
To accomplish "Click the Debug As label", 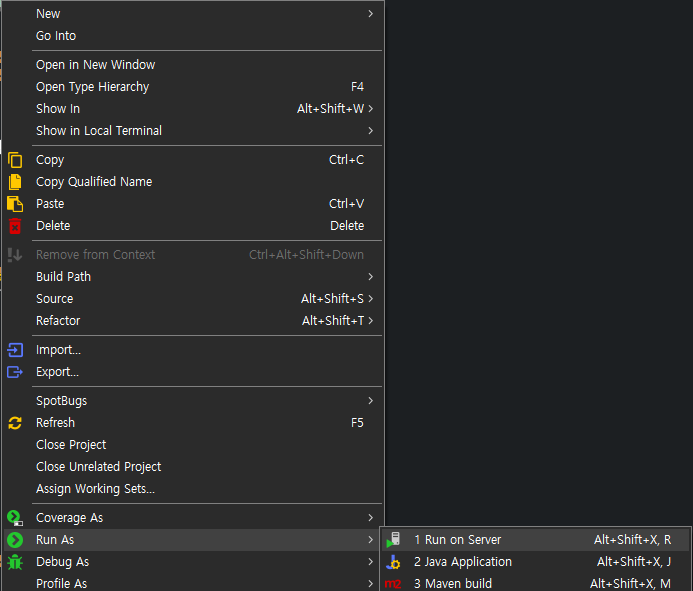I will point(62,562).
